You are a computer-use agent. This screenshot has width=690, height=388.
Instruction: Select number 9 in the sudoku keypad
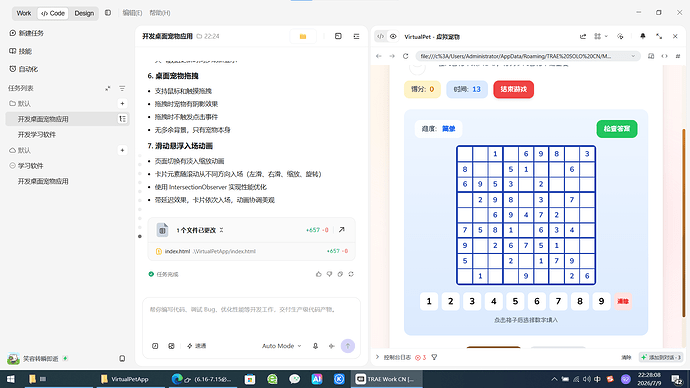602,301
